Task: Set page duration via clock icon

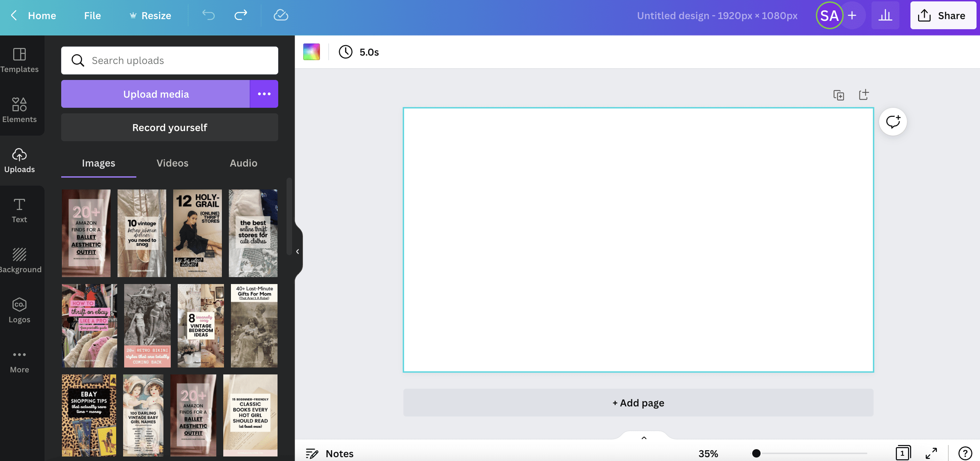Action: click(345, 52)
